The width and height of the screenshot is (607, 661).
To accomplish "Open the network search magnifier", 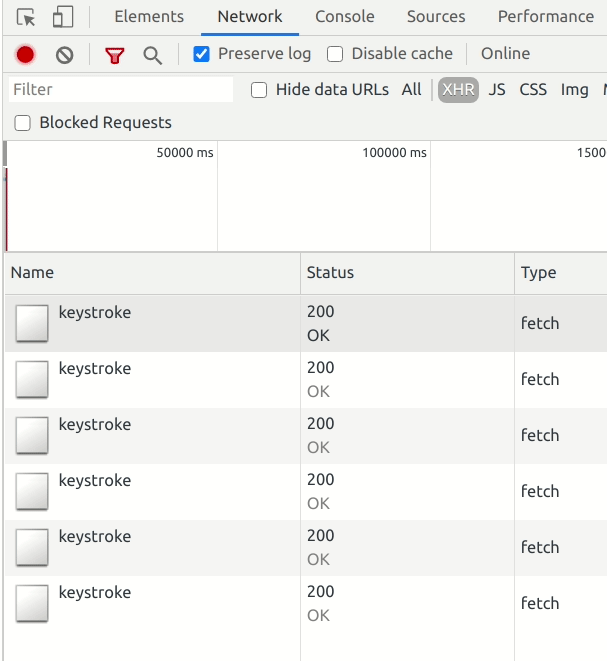I will point(152,55).
